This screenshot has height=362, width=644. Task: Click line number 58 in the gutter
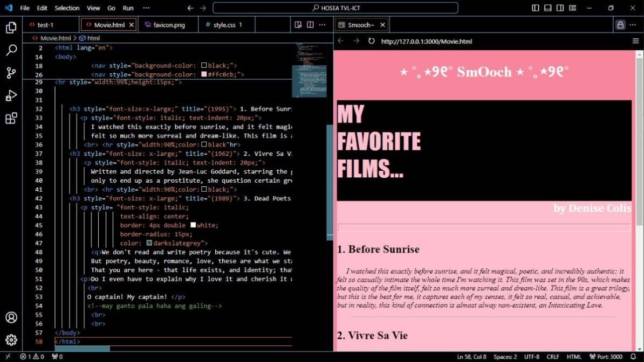tap(39, 342)
